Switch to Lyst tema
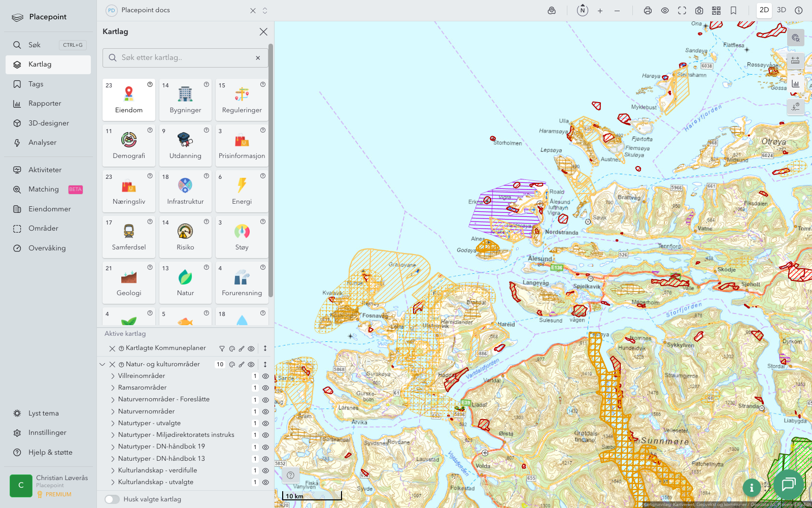The height and width of the screenshot is (508, 812). point(48,414)
